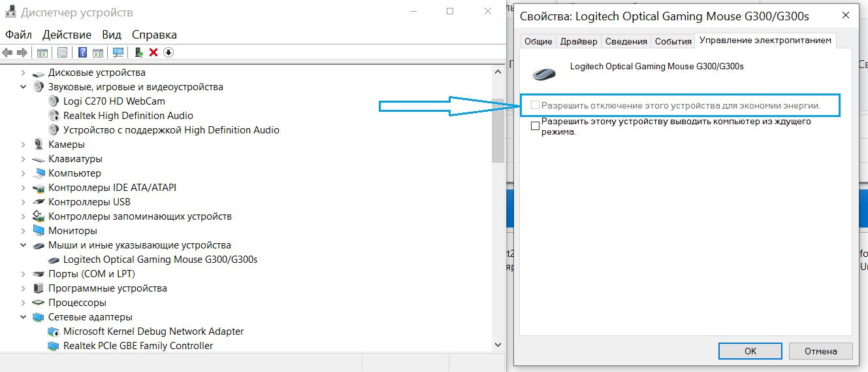Open the Действие menu
The height and width of the screenshot is (372, 868).
pyautogui.click(x=66, y=35)
